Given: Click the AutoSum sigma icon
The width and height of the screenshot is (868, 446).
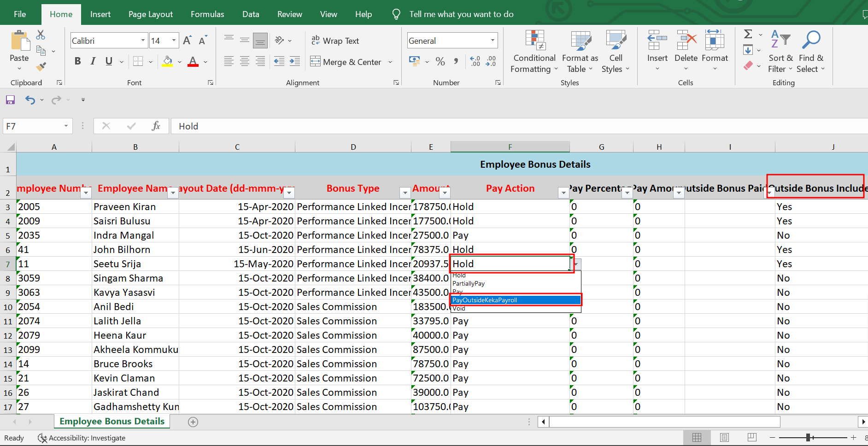Looking at the screenshot, I should pos(748,34).
